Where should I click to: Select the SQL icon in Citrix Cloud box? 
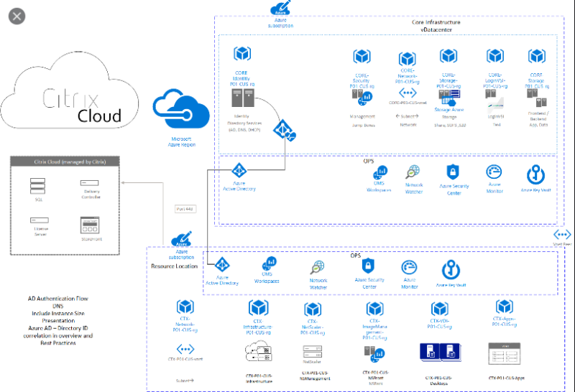[38, 186]
